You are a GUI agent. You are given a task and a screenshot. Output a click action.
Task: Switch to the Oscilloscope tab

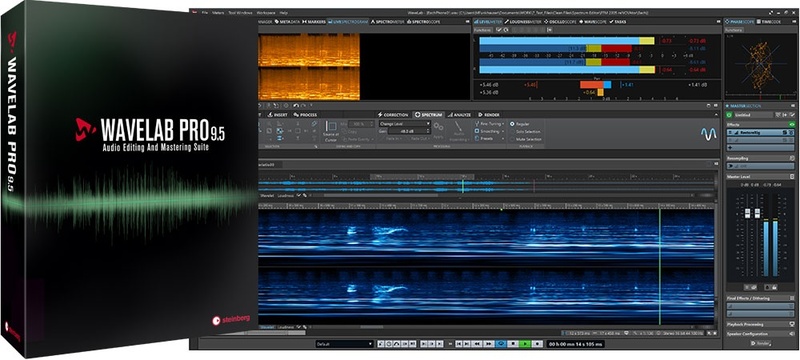point(560,22)
